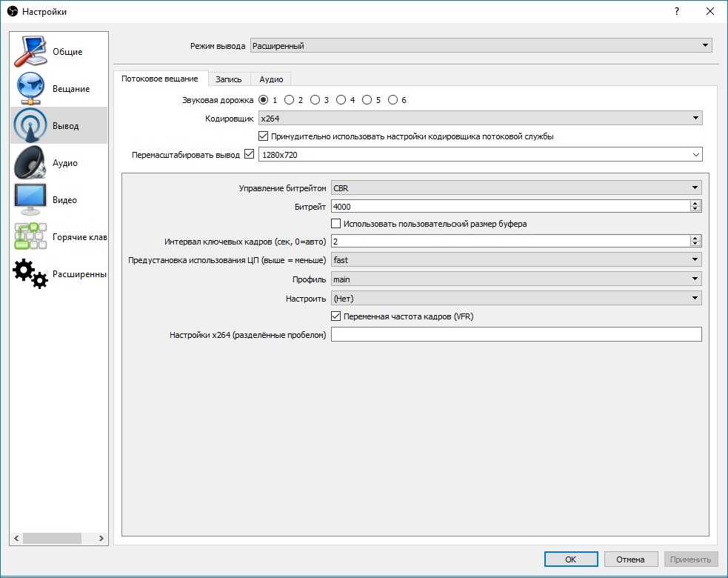Select audio track 4 radio button
Screen dimensions: 728x578
(341, 99)
